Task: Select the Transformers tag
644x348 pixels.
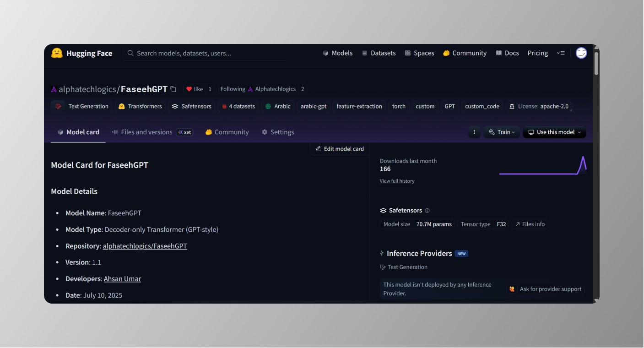Action: pos(140,106)
